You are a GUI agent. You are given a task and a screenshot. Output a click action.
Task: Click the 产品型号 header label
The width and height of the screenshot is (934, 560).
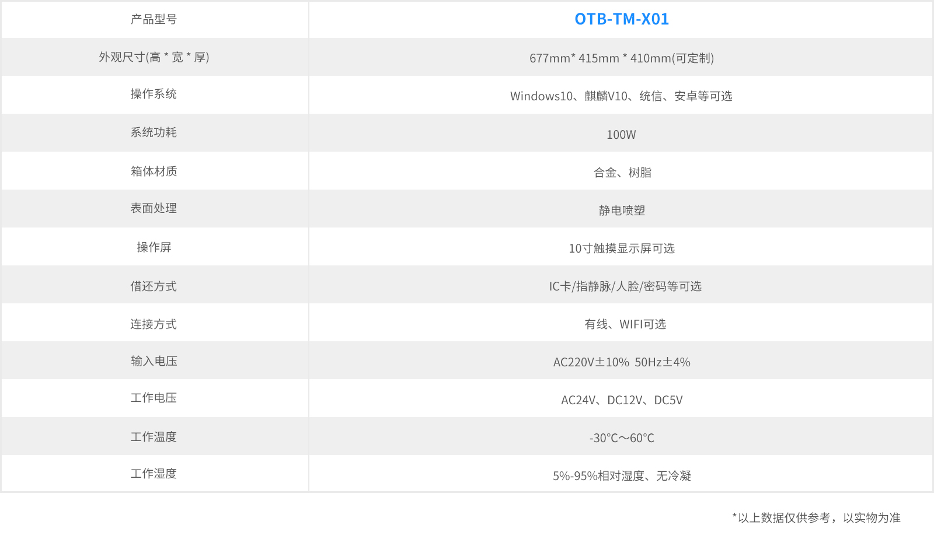(154, 19)
